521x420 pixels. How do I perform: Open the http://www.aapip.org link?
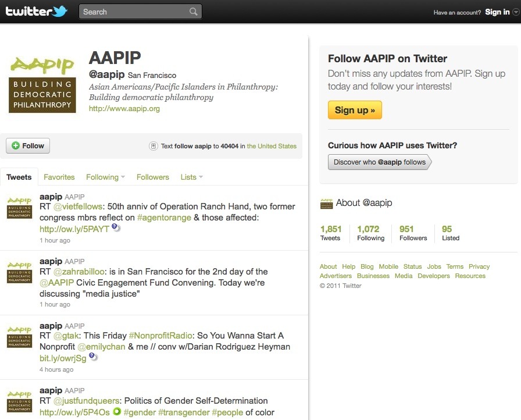coord(124,108)
